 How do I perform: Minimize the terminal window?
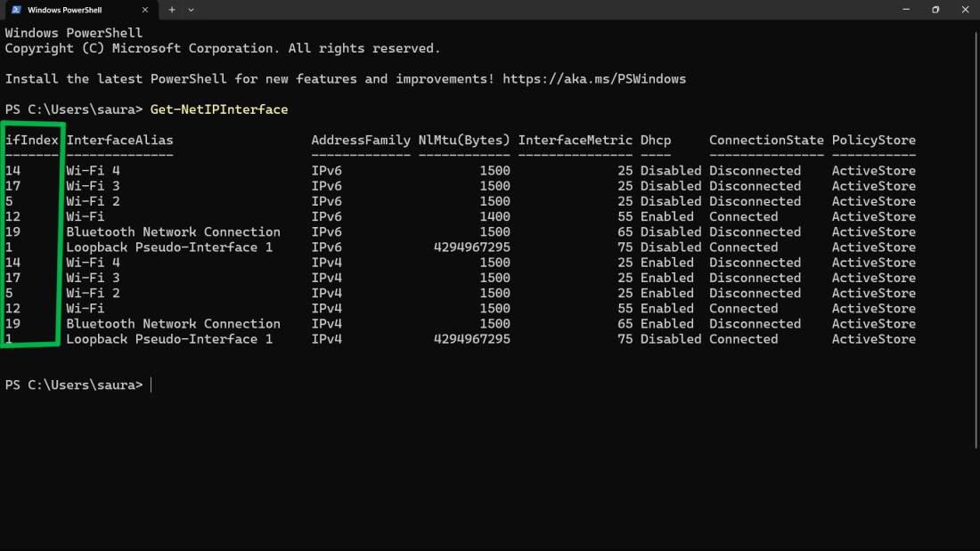905,10
